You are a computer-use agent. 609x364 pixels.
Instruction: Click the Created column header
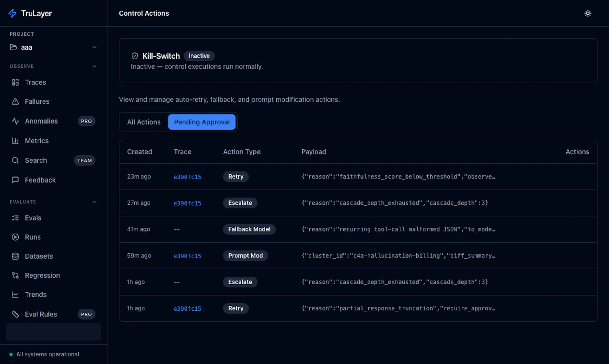140,152
